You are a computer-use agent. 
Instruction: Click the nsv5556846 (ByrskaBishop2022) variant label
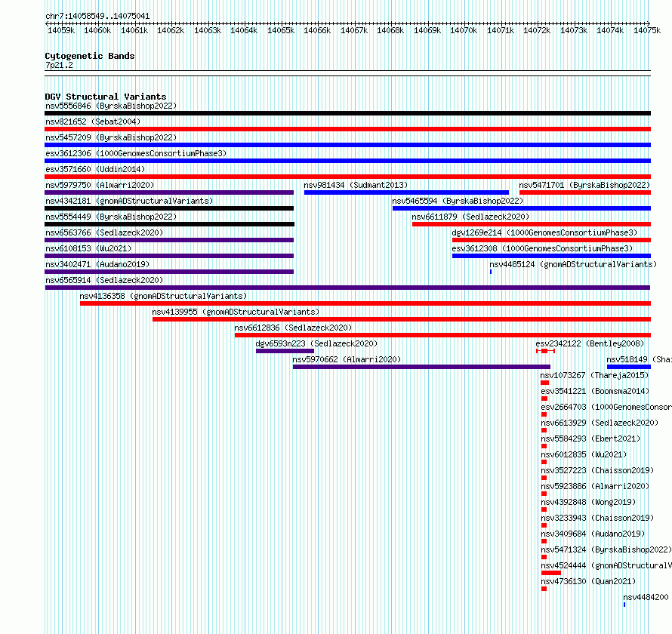pyautogui.click(x=111, y=106)
